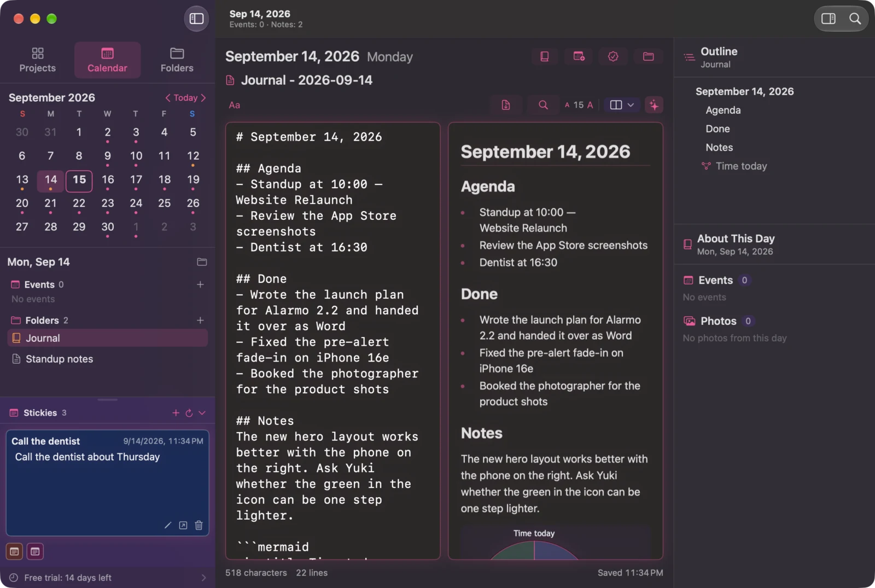
Task: Select September 9 in the calendar
Action: pos(108,157)
